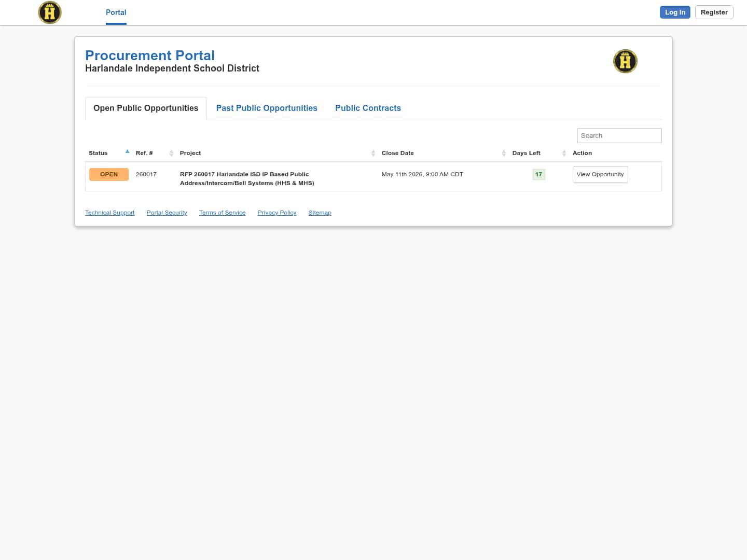747x560 pixels.
Task: Click the green 17 days-left indicator
Action: [538, 174]
